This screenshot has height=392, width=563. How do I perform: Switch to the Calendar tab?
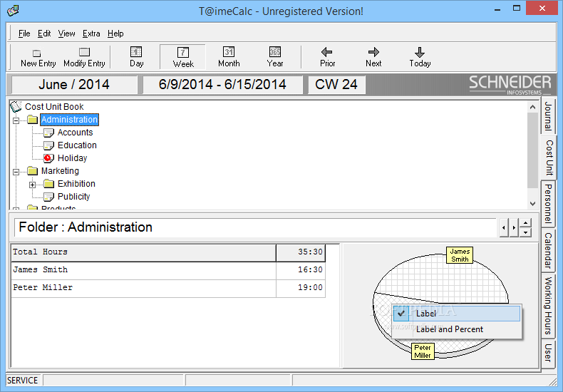tap(547, 251)
